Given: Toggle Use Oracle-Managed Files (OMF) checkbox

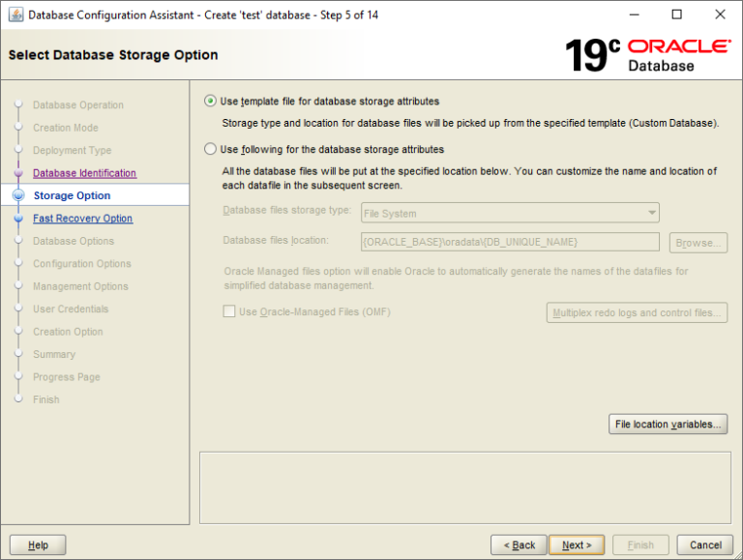Looking at the screenshot, I should [x=229, y=311].
